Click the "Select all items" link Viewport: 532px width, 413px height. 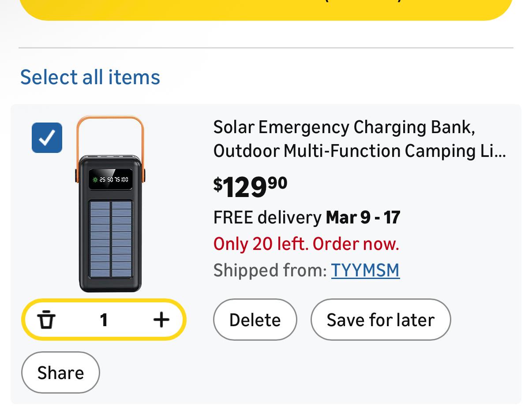(90, 77)
